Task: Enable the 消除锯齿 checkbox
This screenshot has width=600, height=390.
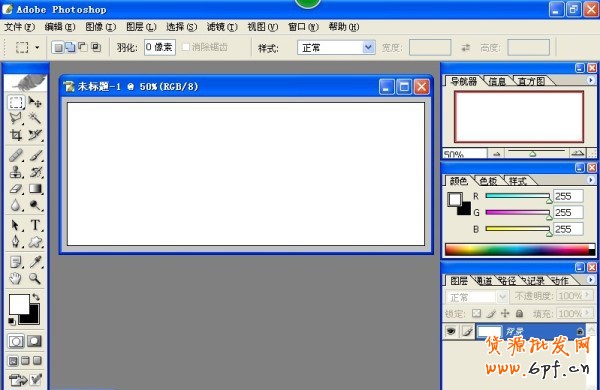Action: pos(186,47)
